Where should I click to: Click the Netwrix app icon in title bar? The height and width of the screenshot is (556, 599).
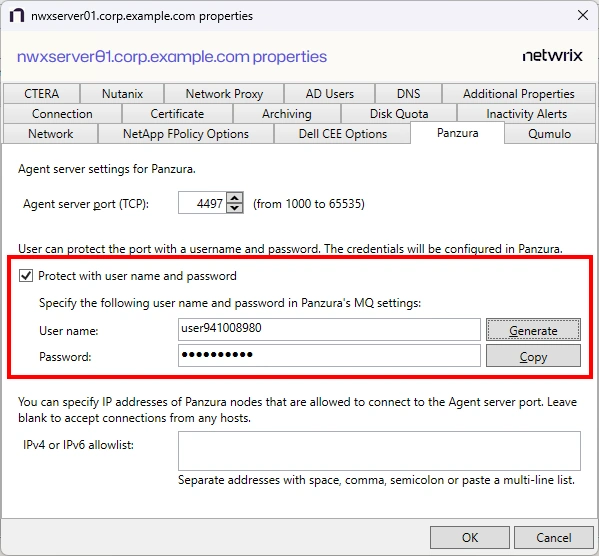[17, 16]
